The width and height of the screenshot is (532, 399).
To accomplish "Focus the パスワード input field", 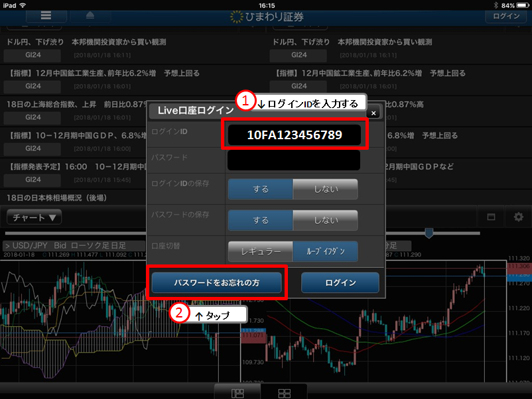I will [294, 160].
